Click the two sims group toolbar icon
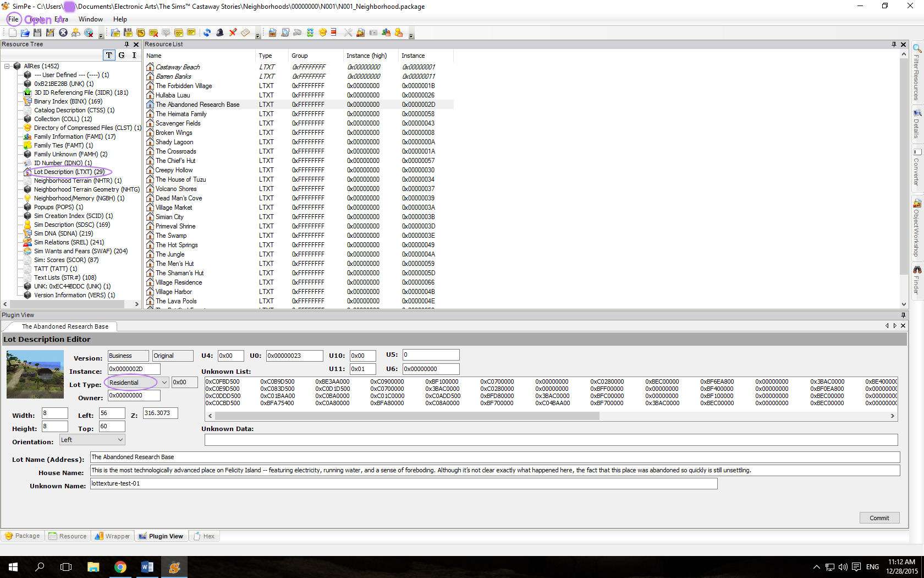Screen dimensions: 924x578 (x=386, y=32)
